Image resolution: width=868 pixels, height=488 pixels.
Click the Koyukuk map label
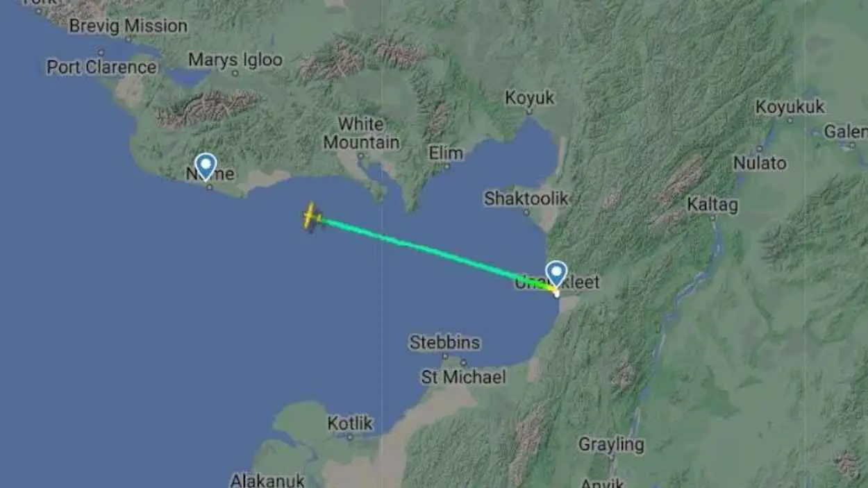pos(790,107)
